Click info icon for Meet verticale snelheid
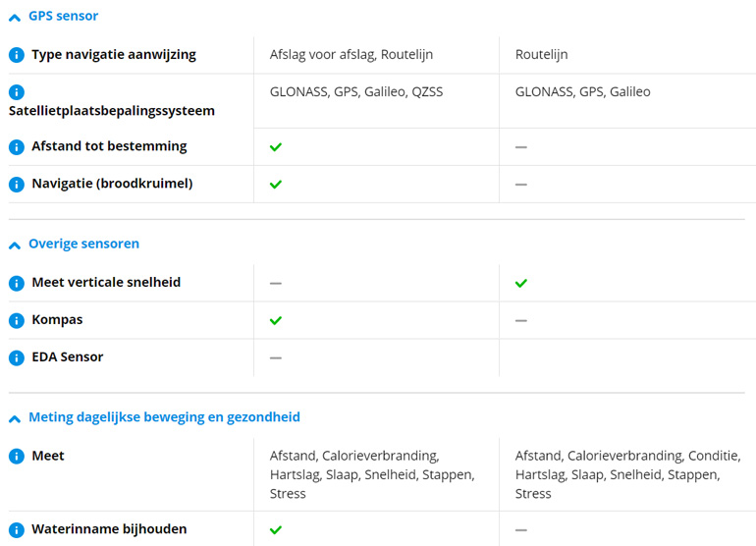The width and height of the screenshot is (756, 546). click(x=17, y=283)
